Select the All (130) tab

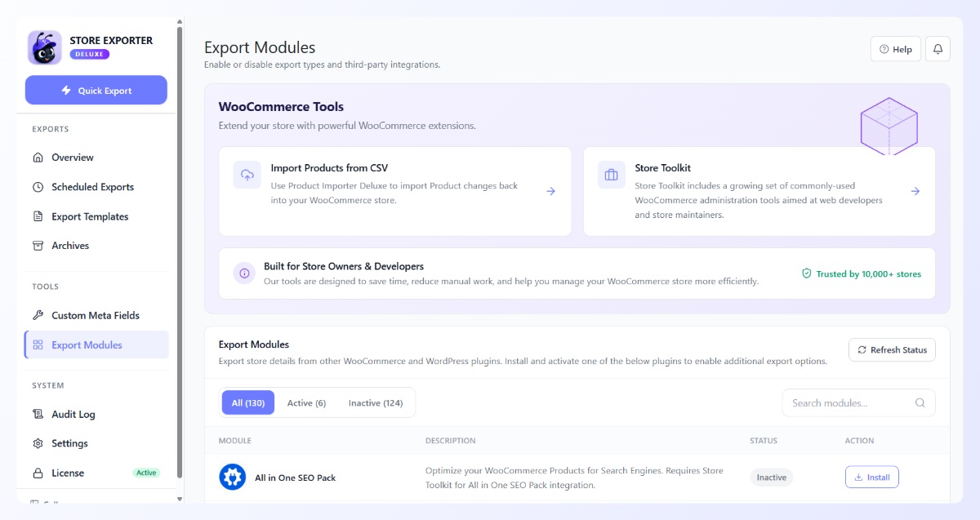pyautogui.click(x=248, y=402)
